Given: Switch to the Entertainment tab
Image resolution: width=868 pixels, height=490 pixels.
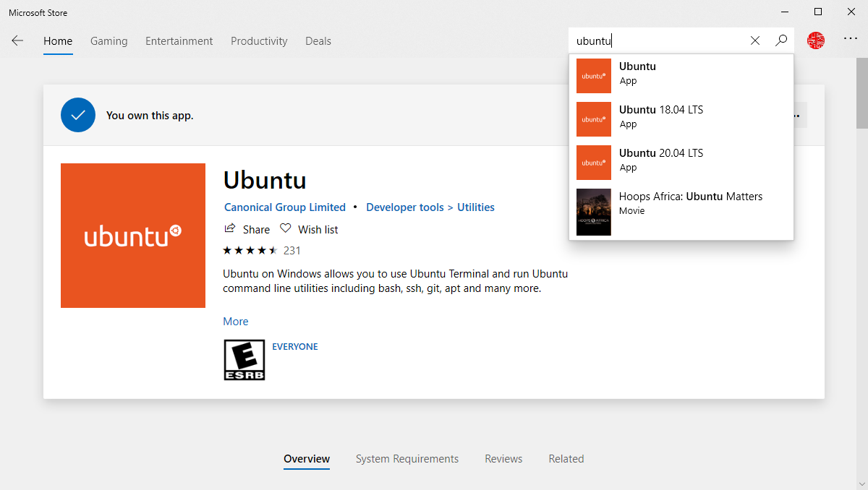Looking at the screenshot, I should point(179,41).
